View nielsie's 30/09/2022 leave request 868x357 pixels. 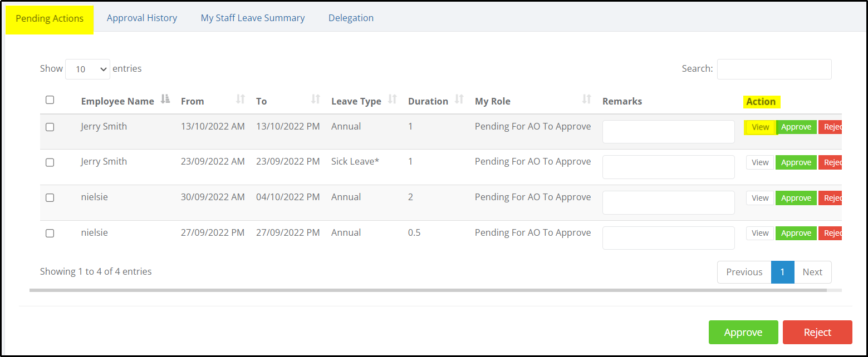(760, 198)
